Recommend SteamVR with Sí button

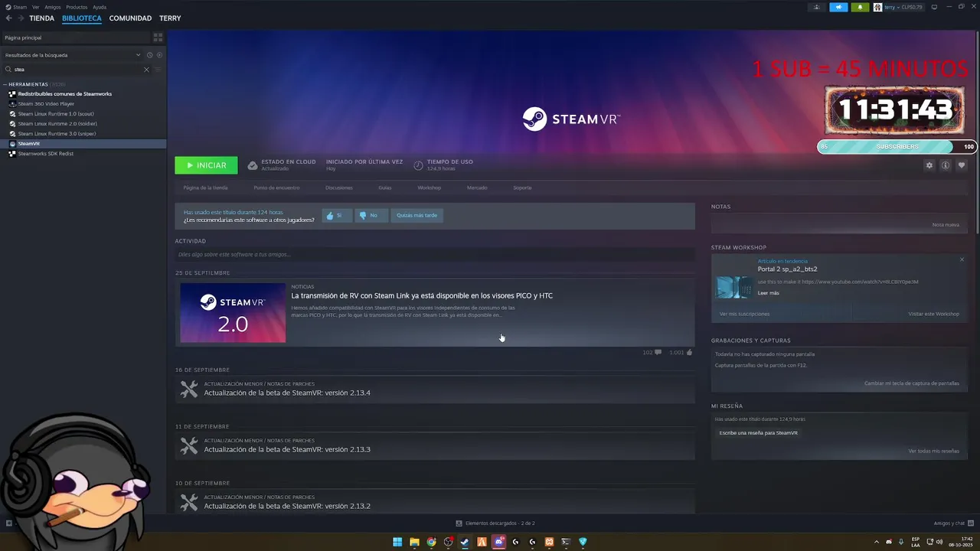click(336, 216)
